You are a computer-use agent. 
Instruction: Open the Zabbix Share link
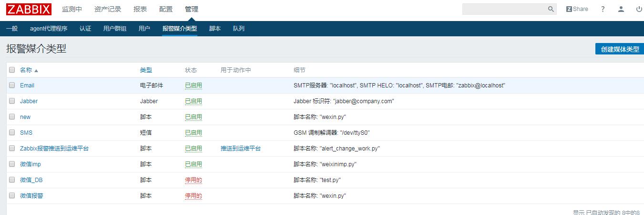(577, 9)
